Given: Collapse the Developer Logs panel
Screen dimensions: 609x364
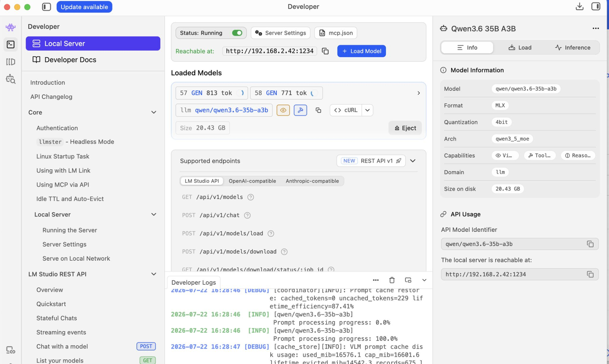Looking at the screenshot, I should click(x=424, y=280).
